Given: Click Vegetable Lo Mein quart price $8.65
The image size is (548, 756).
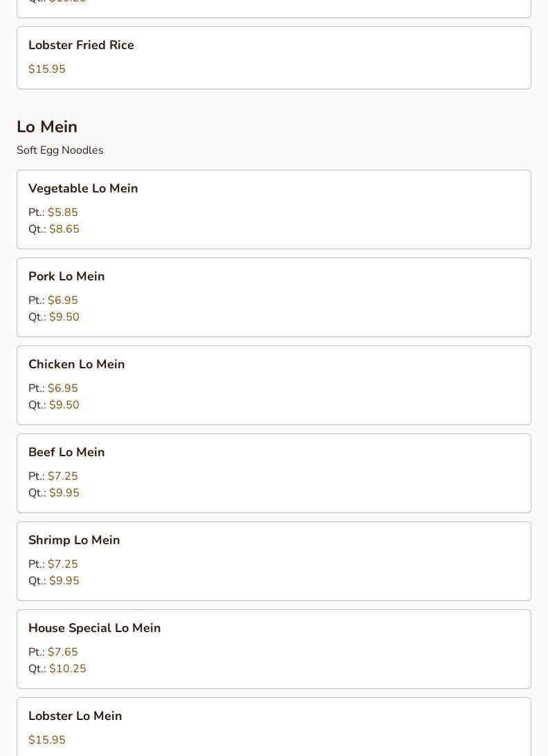Looking at the screenshot, I should point(64,229).
